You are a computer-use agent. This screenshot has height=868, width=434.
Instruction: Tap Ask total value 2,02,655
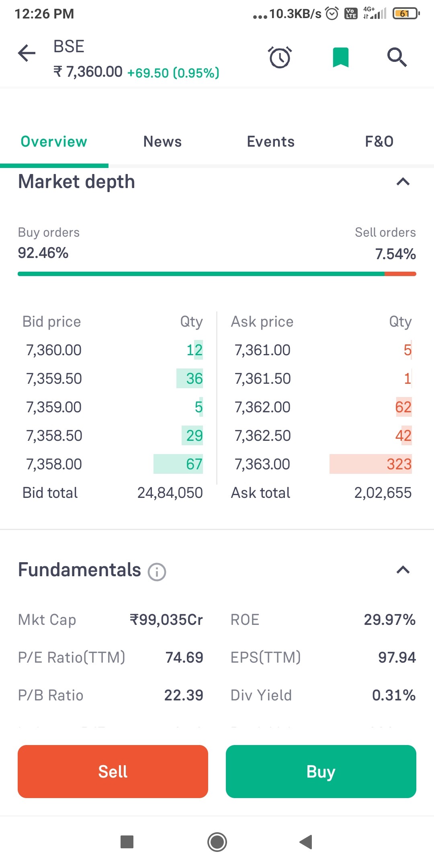pyautogui.click(x=383, y=493)
